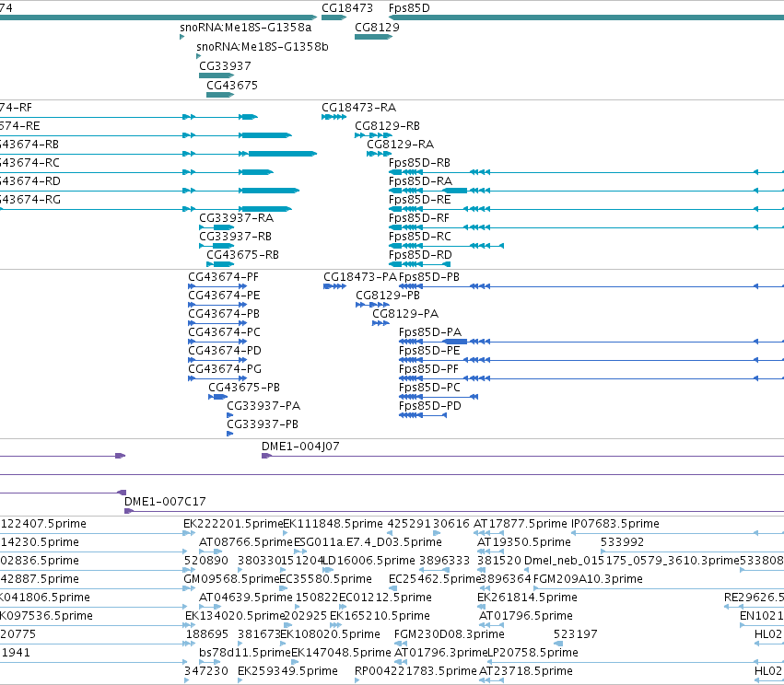Choose protein label Fps85D-PE
This screenshot has height=685, width=784.
pos(429,351)
